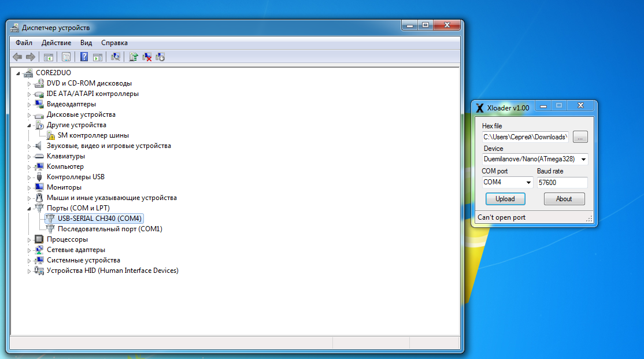Click the Upload button in Xloader
644x359 pixels.
(505, 199)
